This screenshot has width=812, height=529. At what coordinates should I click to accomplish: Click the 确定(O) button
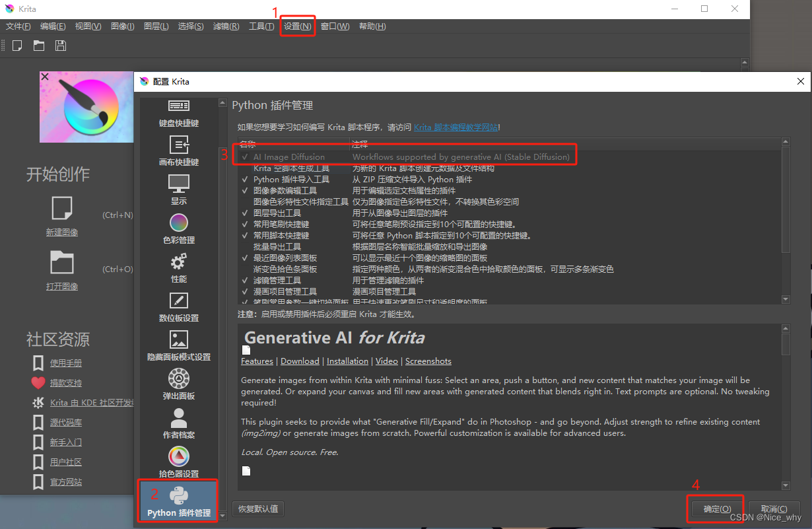click(717, 509)
